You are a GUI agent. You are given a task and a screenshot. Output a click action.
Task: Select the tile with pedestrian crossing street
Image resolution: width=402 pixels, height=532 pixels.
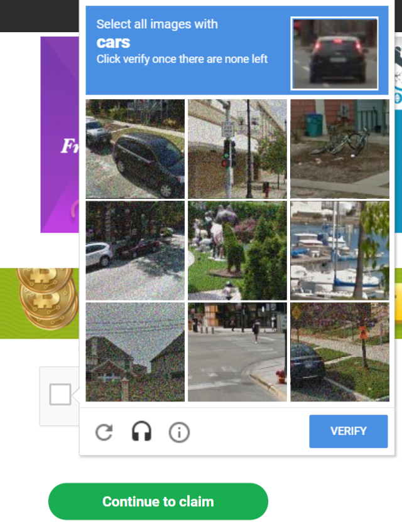coord(237,352)
